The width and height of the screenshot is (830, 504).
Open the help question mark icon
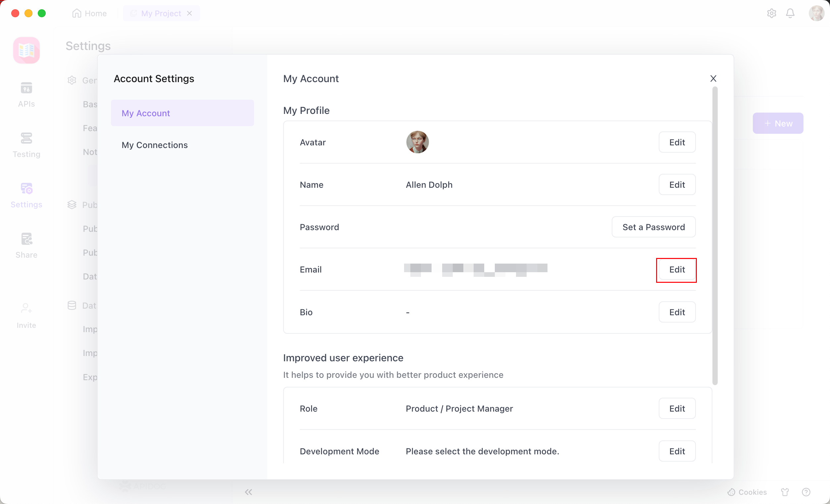806,492
